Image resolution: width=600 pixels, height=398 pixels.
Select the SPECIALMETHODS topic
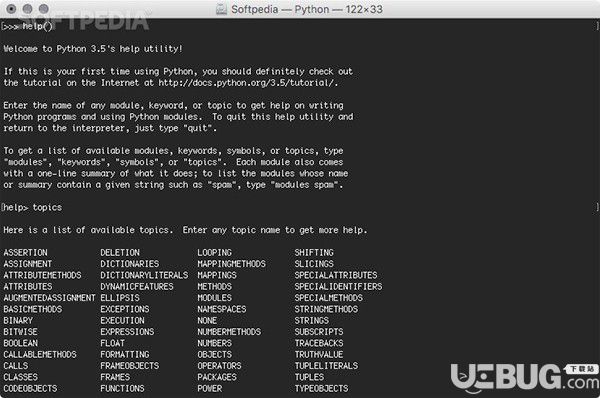(x=329, y=298)
